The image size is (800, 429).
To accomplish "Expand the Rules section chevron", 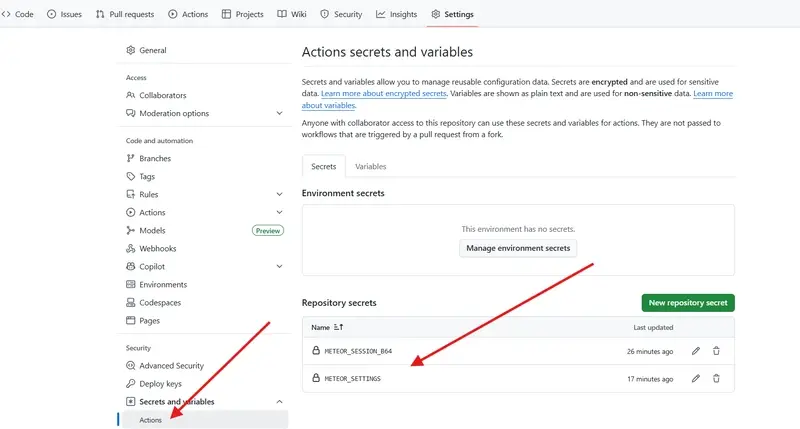I will 280,194.
